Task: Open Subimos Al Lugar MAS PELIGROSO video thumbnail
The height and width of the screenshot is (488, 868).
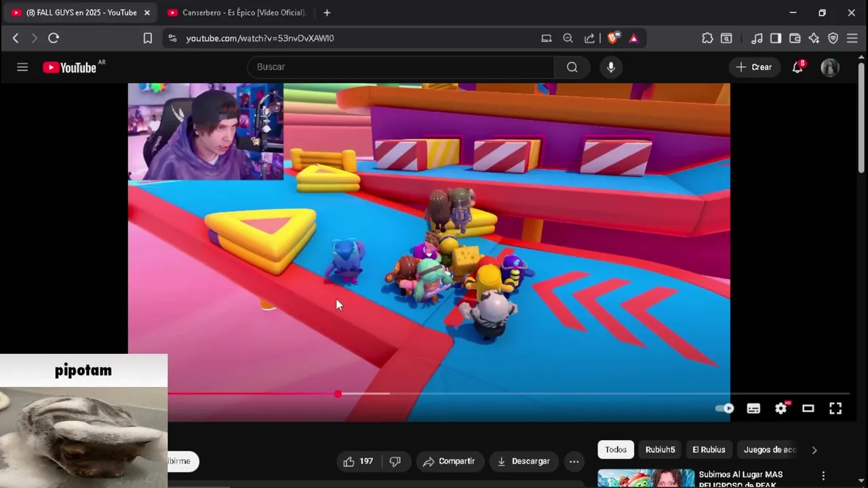Action: click(646, 479)
